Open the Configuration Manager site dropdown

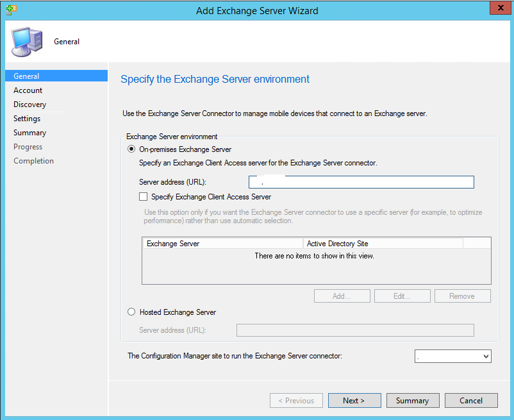[452, 356]
